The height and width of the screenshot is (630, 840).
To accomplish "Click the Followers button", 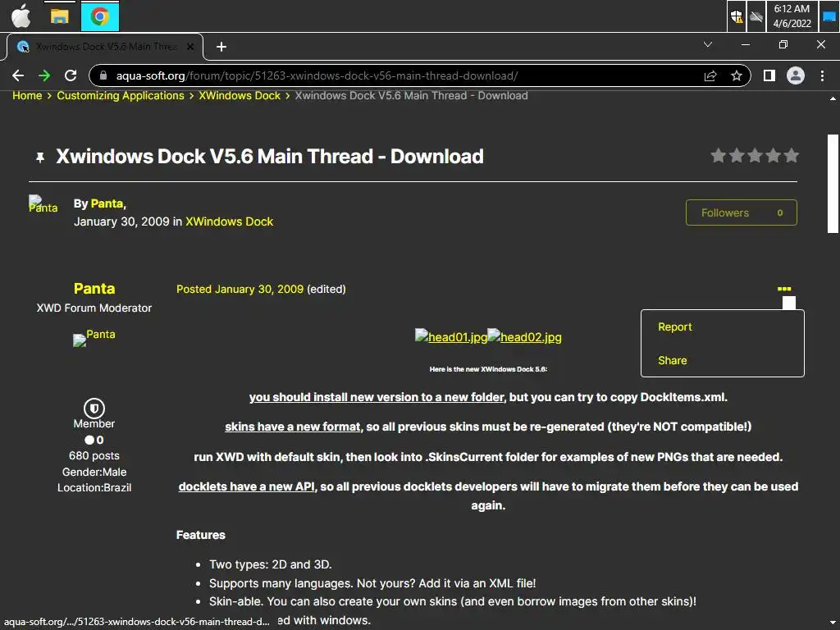I will [x=742, y=212].
